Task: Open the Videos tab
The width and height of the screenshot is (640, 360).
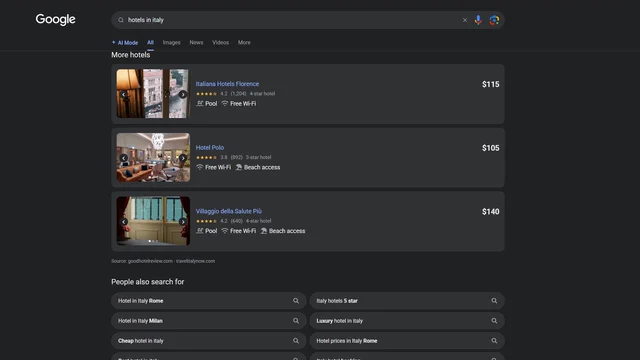Action: pyautogui.click(x=220, y=42)
